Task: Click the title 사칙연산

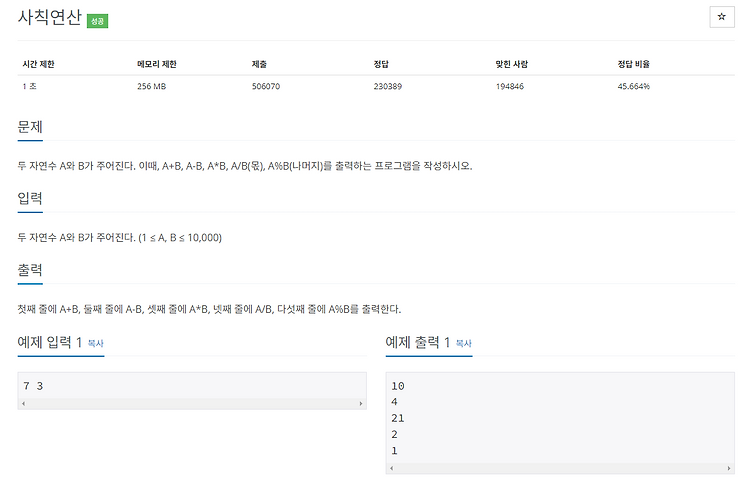Action: coord(50,17)
